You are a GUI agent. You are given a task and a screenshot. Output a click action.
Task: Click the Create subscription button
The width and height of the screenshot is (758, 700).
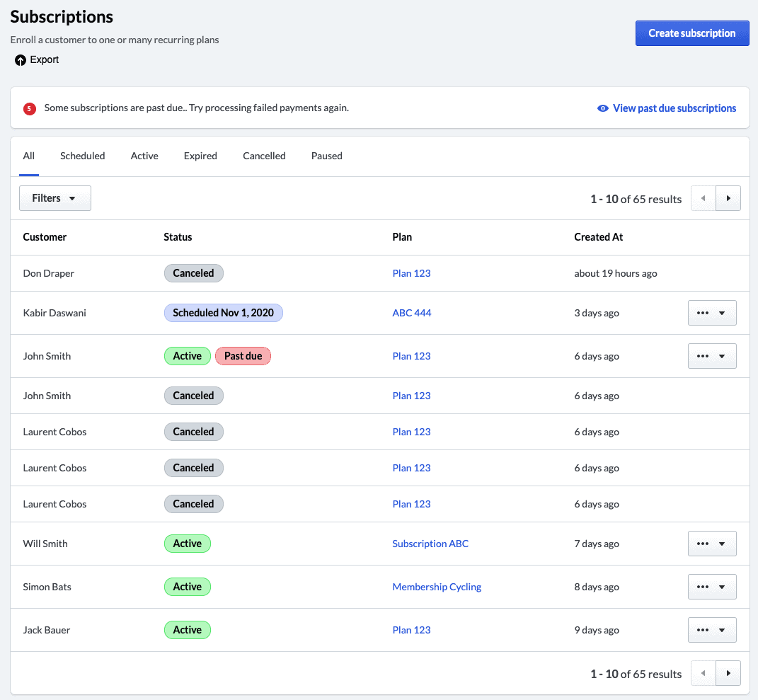click(x=691, y=33)
